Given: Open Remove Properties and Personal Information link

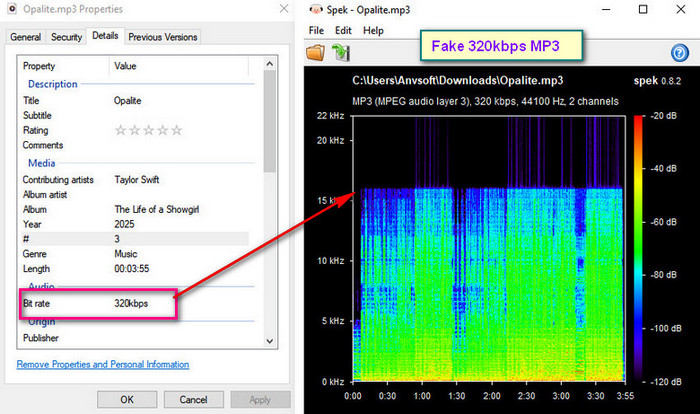Looking at the screenshot, I should (103, 364).
